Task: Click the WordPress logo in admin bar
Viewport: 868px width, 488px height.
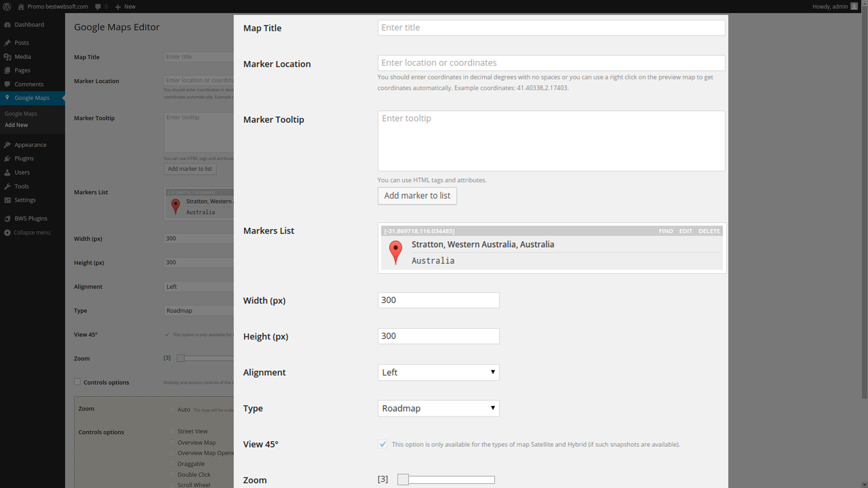Action: pos(7,6)
